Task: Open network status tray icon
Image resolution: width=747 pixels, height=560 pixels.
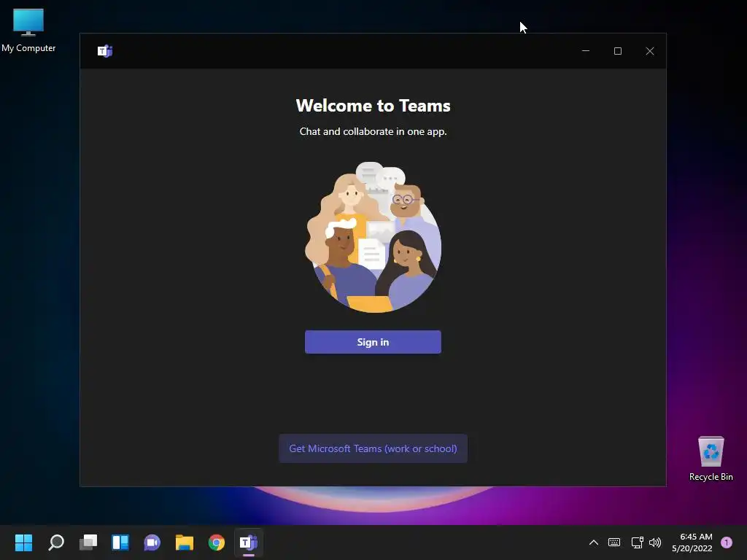Action: click(x=637, y=542)
